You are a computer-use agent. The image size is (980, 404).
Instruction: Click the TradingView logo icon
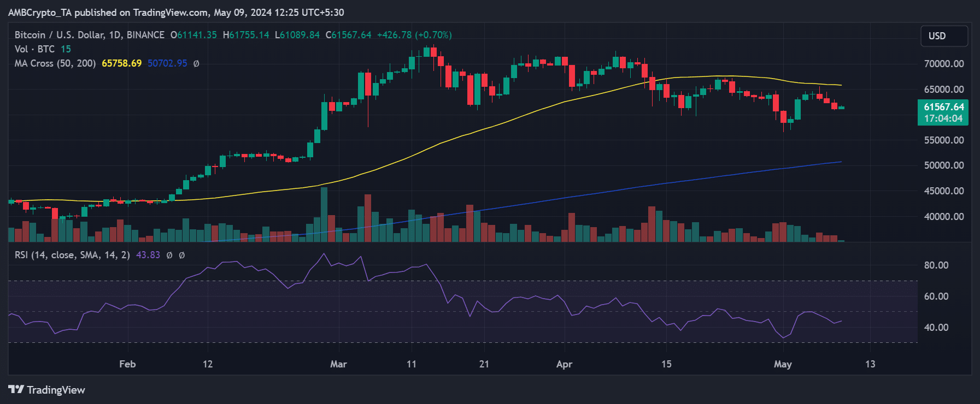pos(16,389)
